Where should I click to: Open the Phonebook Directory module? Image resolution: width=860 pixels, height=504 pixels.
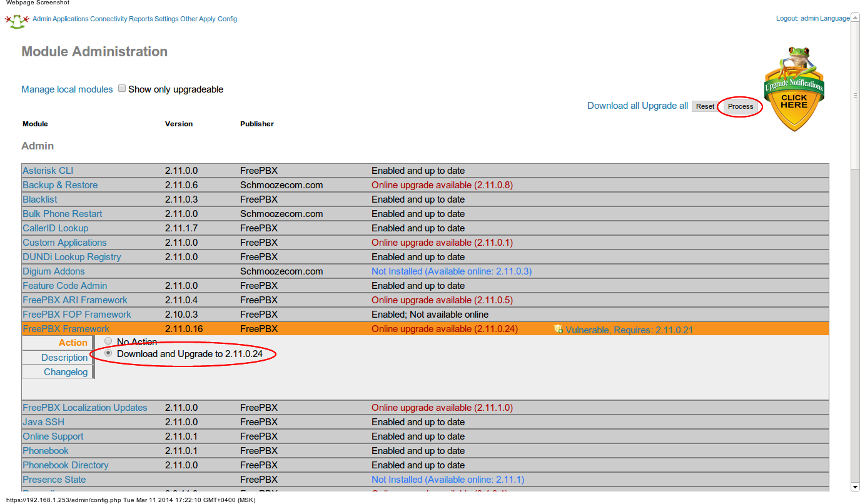66,465
